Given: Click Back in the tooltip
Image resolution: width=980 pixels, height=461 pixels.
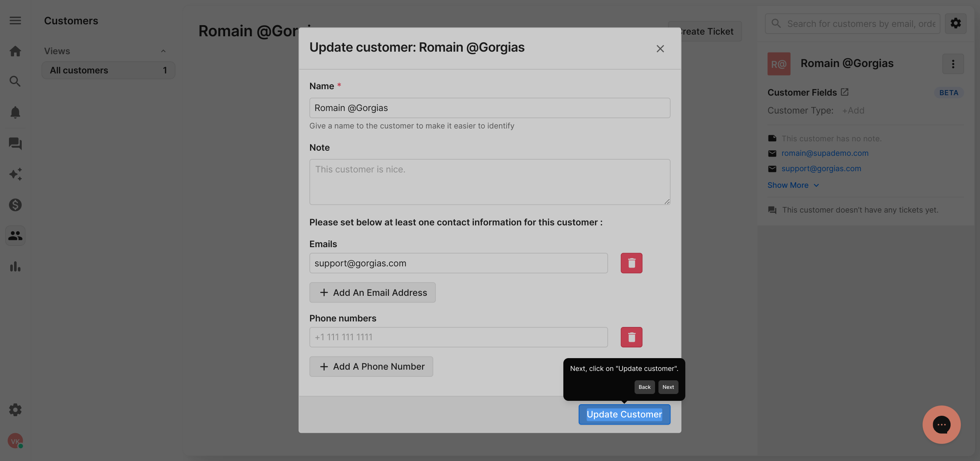Looking at the screenshot, I should (x=644, y=387).
